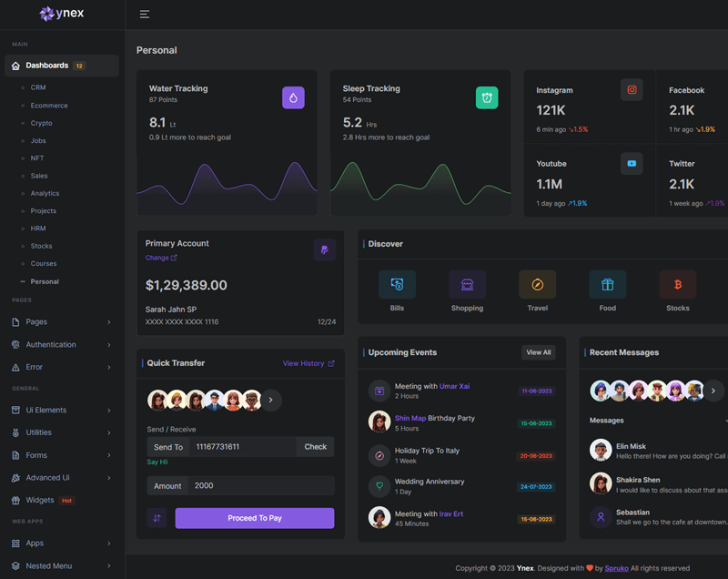Open the Bills icon in Discover
Viewport: 728px width, 579px height.
pos(397,285)
